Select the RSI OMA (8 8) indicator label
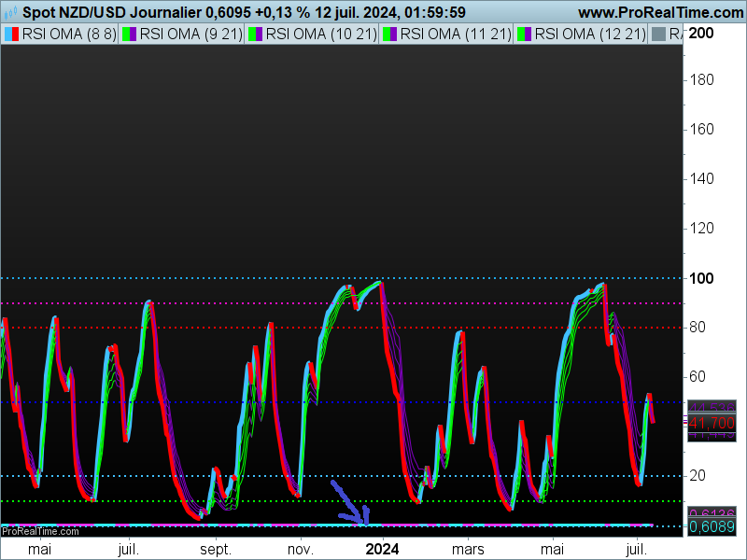 69,34
